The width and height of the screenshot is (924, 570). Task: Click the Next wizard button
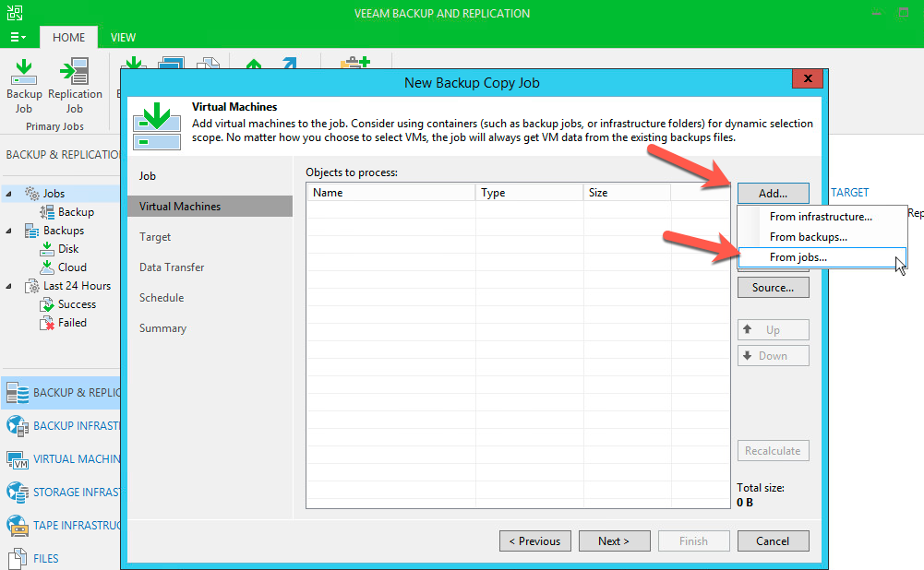point(615,541)
